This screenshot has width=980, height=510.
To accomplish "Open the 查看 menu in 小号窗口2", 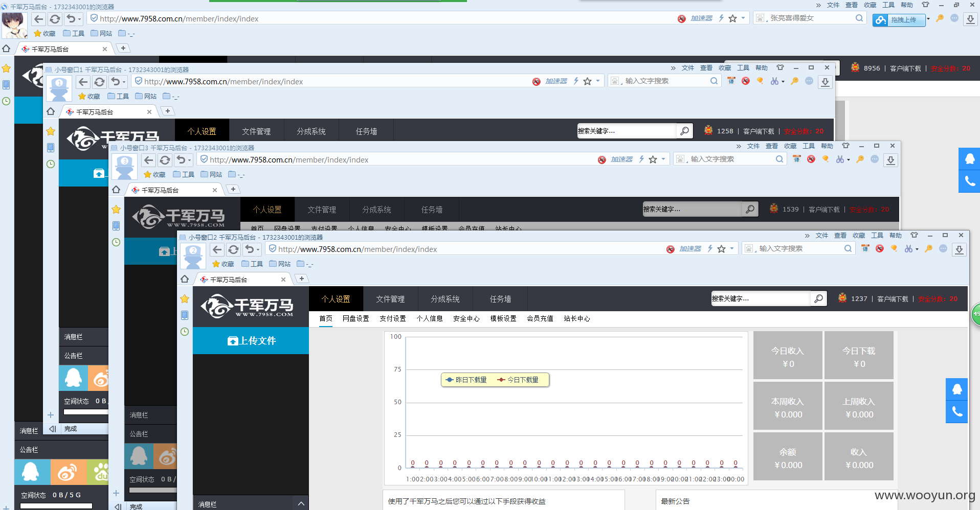I will click(x=840, y=236).
